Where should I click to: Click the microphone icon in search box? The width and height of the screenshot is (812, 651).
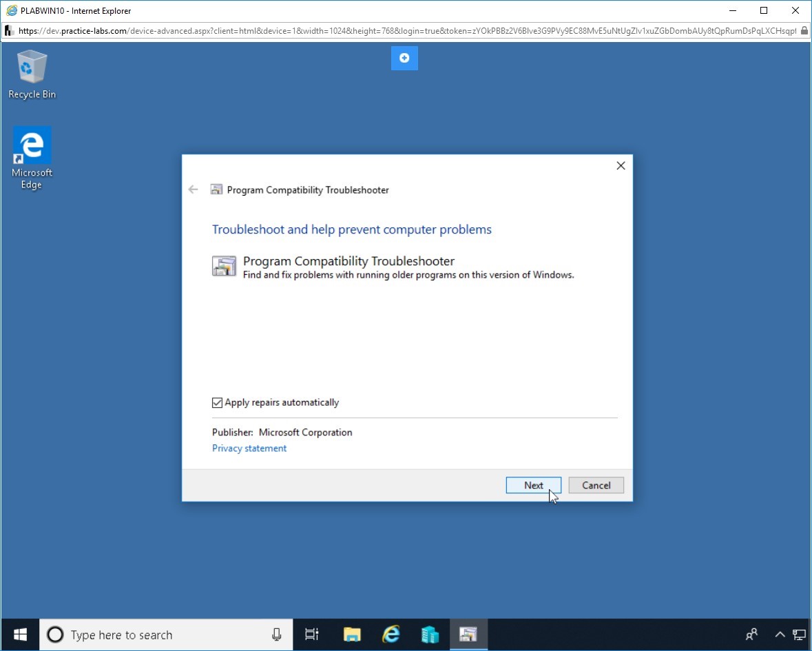[x=277, y=634]
